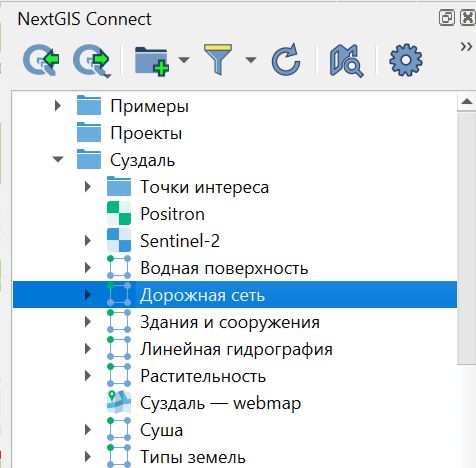Image resolution: width=476 pixels, height=468 pixels.
Task: Select the Дорожная сеть layer name
Action: (x=202, y=295)
